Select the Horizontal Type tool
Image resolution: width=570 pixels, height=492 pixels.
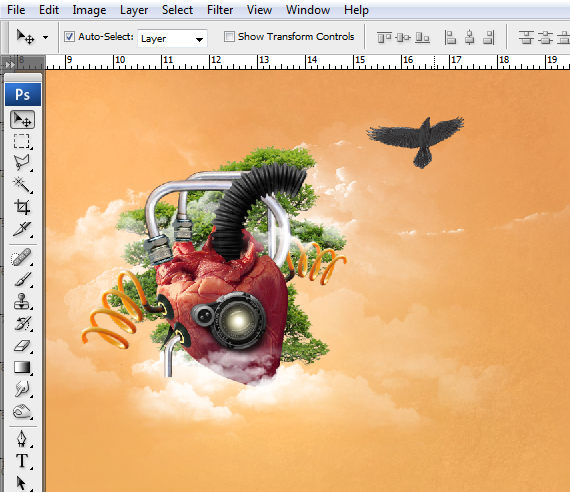pyautogui.click(x=22, y=461)
